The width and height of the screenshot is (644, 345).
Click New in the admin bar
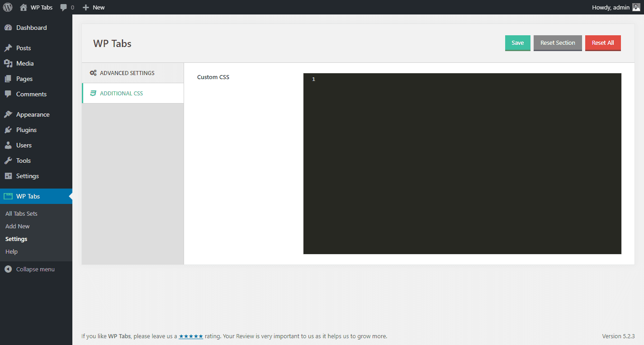coord(94,7)
